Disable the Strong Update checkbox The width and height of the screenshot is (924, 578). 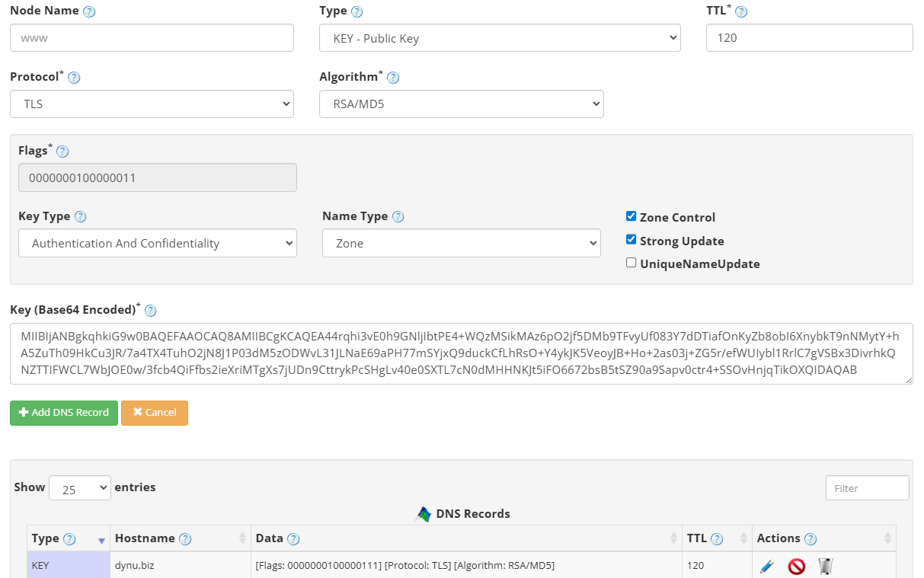point(631,239)
